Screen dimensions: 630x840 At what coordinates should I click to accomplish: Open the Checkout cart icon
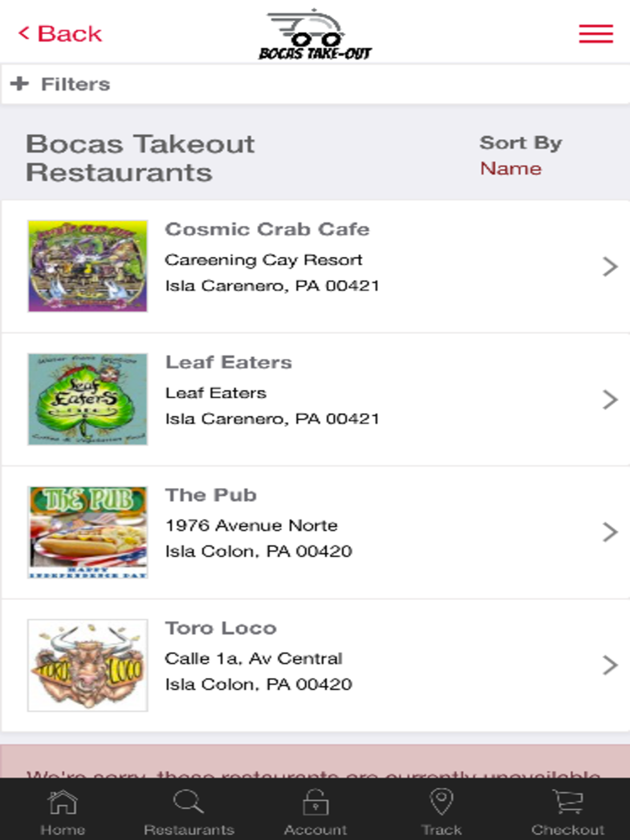coord(568,802)
